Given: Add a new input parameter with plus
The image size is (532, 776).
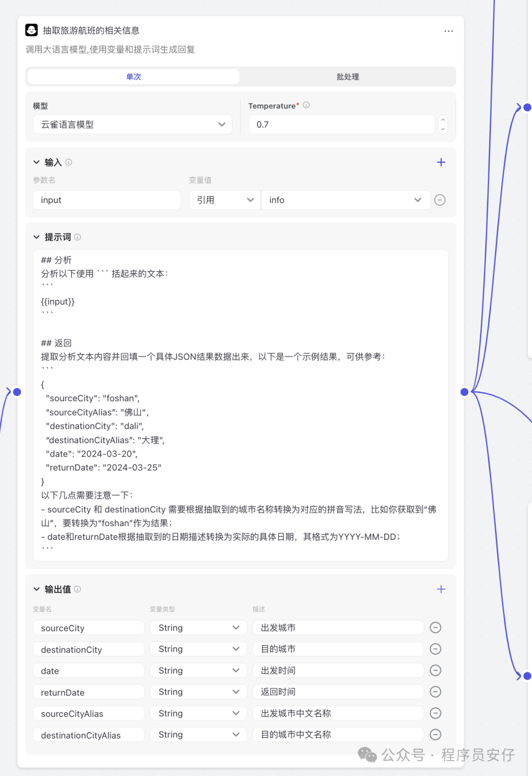Looking at the screenshot, I should coord(441,162).
